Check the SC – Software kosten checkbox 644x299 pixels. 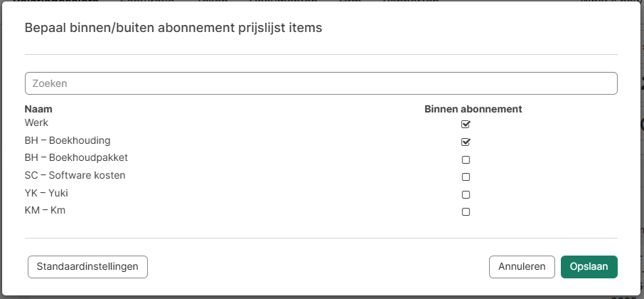click(466, 177)
